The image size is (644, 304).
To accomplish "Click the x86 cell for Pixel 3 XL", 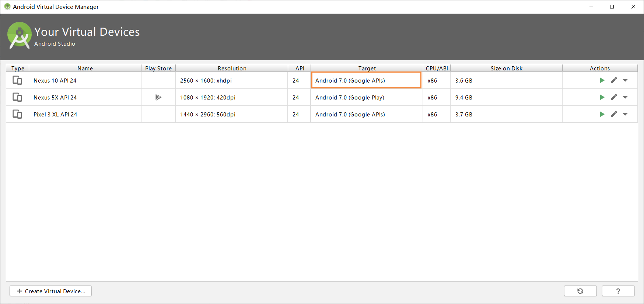I will click(437, 114).
